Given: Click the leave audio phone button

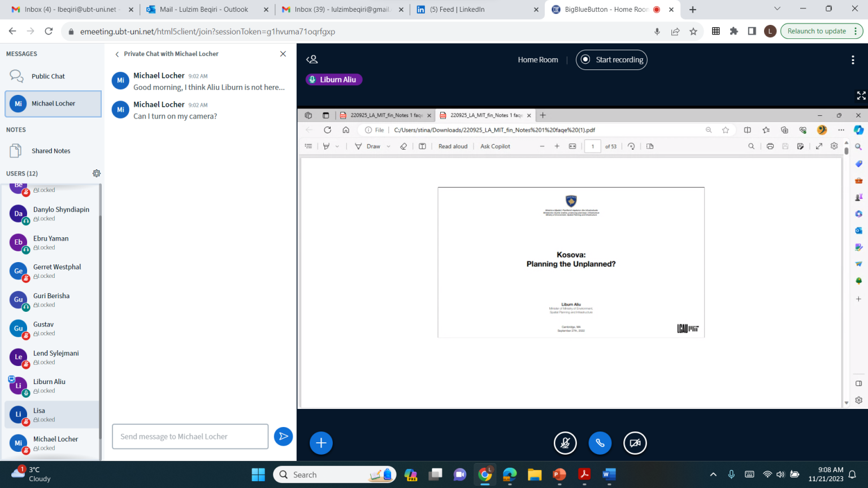Looking at the screenshot, I should (600, 443).
